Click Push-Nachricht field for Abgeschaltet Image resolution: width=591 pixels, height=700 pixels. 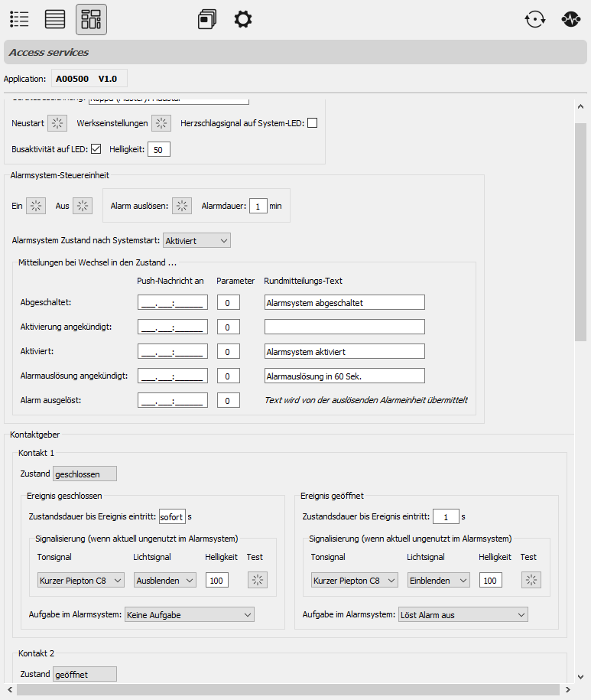173,302
